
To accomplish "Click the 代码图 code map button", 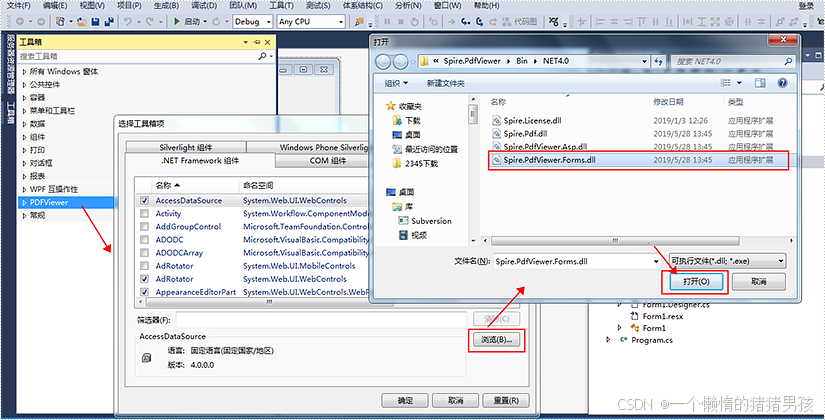I will point(520,22).
